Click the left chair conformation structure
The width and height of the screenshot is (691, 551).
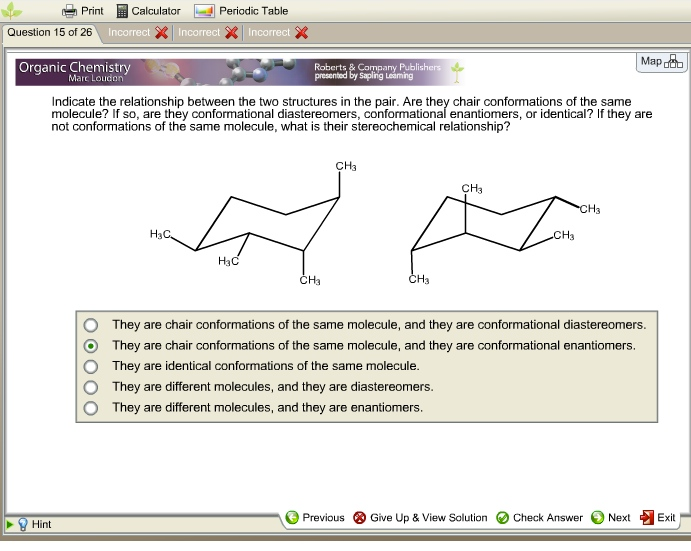(x=253, y=224)
